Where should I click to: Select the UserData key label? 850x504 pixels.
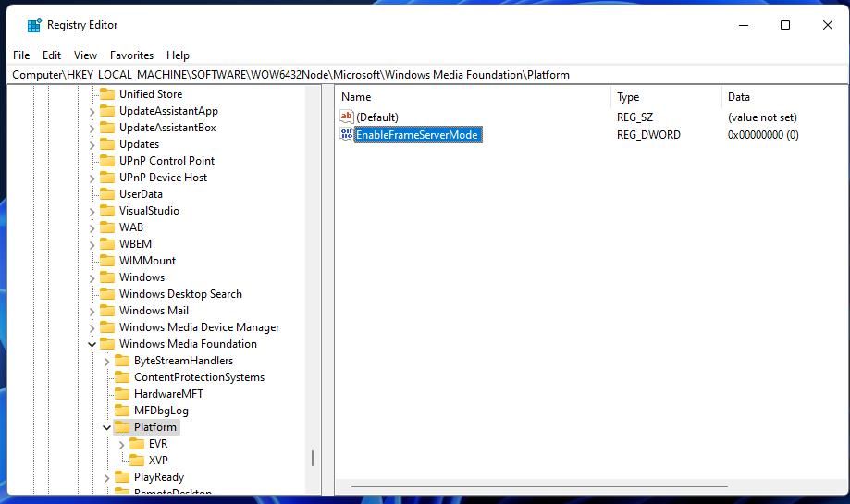pyautogui.click(x=141, y=193)
